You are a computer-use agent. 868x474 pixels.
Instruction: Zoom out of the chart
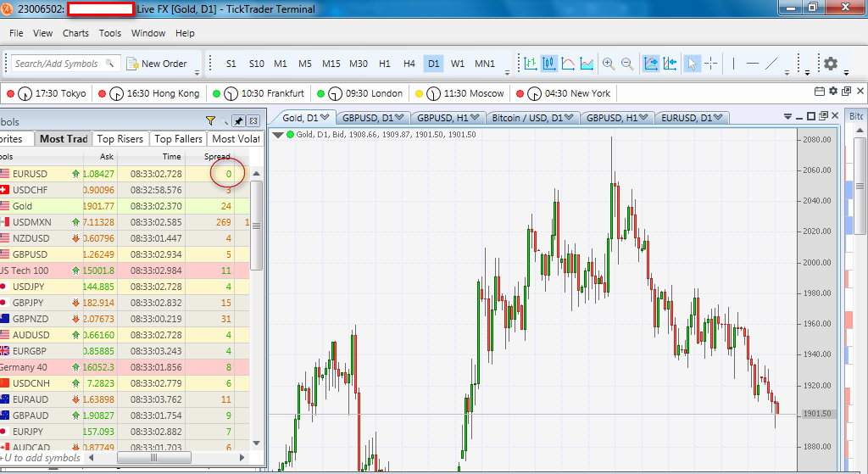[x=627, y=64]
